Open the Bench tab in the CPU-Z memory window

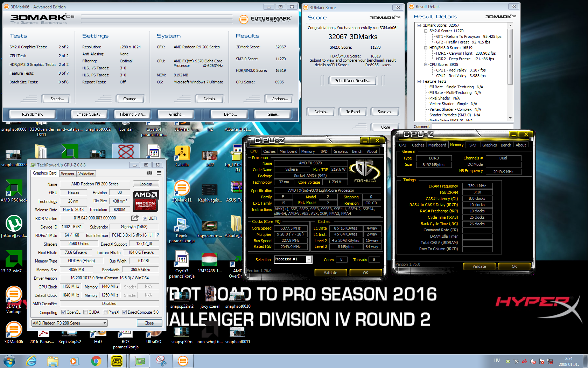(x=506, y=145)
